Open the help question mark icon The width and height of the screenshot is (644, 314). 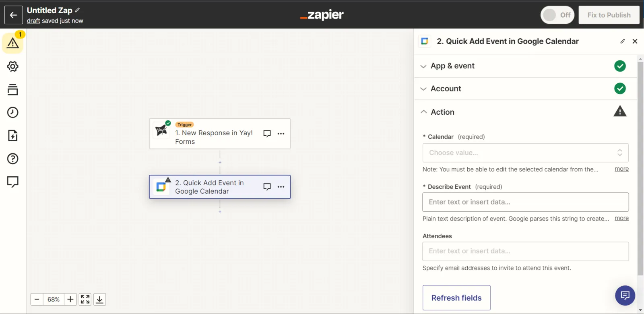[x=13, y=159]
